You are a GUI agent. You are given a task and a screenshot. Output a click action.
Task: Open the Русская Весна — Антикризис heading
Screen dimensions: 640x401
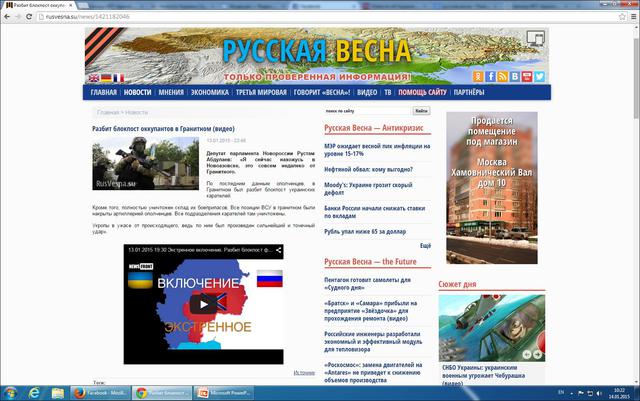pos(373,128)
